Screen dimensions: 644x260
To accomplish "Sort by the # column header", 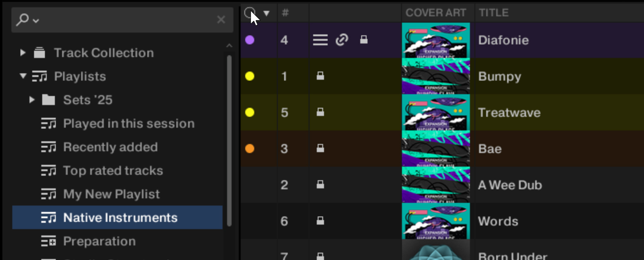I will (x=285, y=13).
